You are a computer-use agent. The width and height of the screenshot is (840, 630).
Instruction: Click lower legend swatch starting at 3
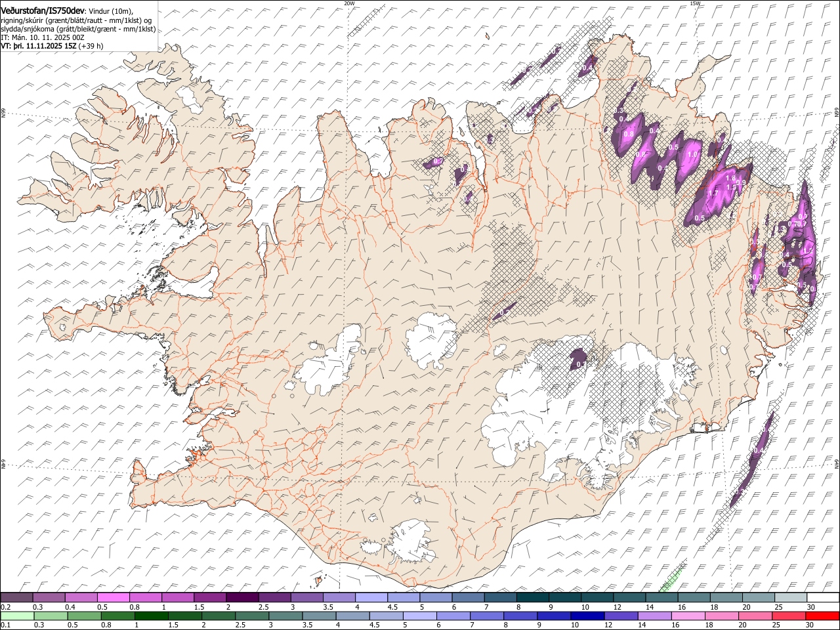[x=285, y=616]
